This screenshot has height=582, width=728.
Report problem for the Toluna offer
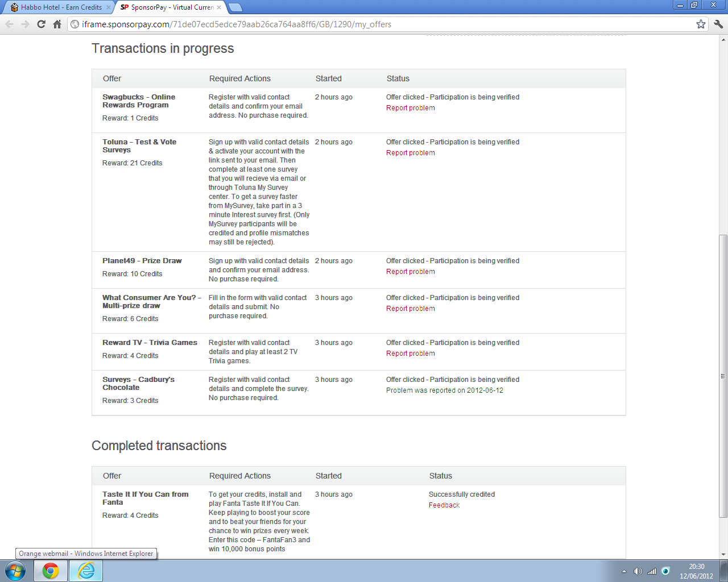click(410, 153)
